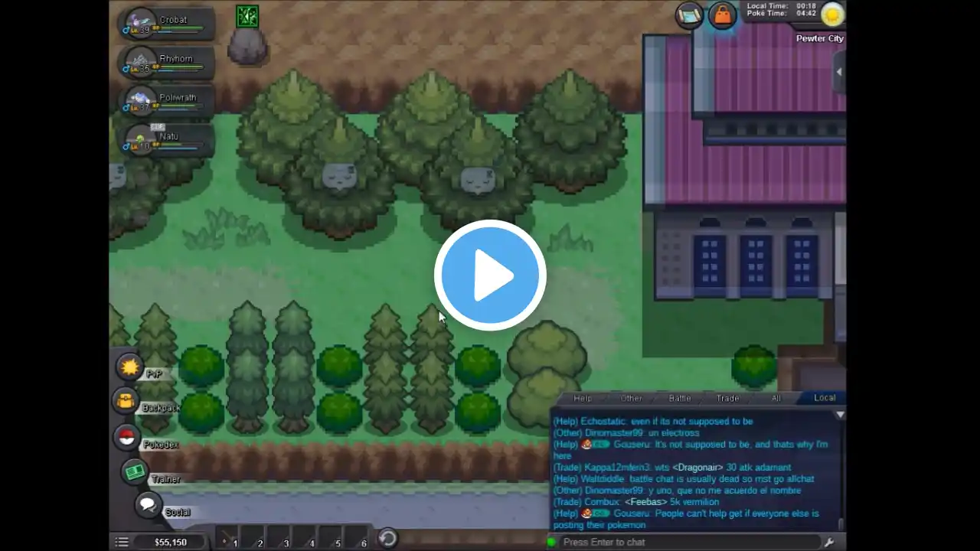Click the chat input field
Screen dimensions: 980x551
(689, 542)
